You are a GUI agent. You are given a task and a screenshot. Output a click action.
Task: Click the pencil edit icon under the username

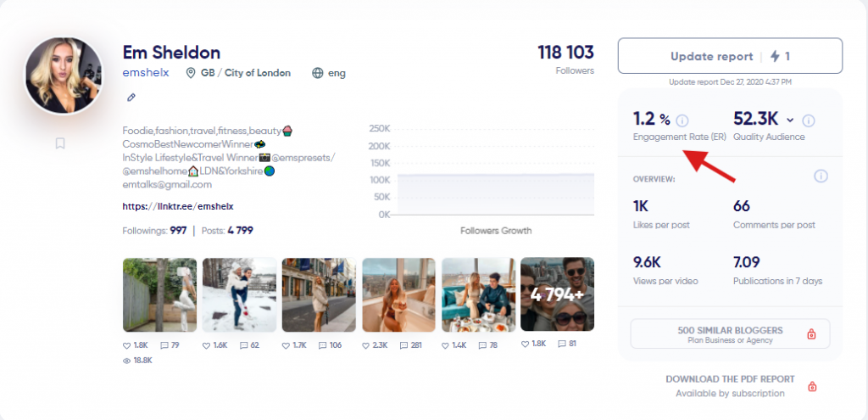coord(131,98)
